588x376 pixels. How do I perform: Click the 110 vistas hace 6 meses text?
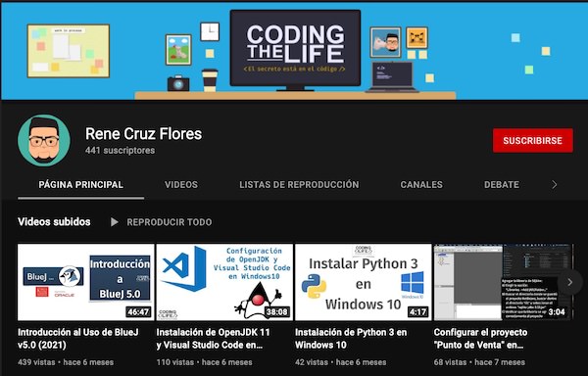[205, 362]
